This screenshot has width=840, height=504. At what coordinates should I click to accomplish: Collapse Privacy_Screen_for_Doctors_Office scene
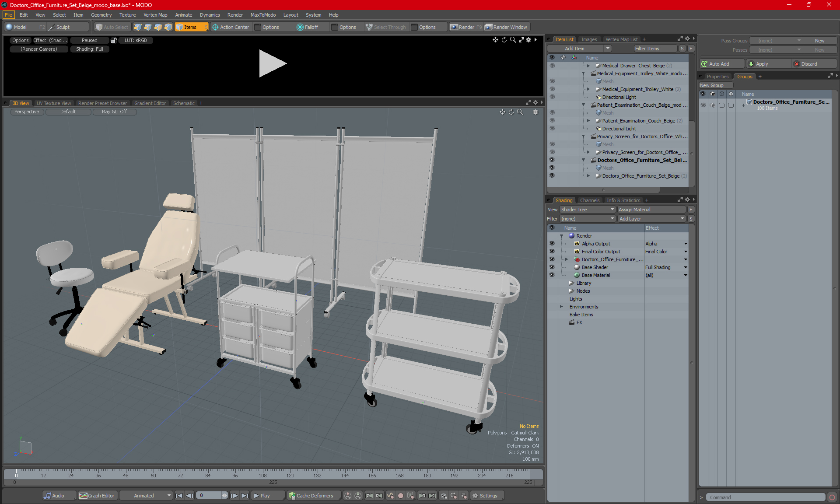click(584, 136)
